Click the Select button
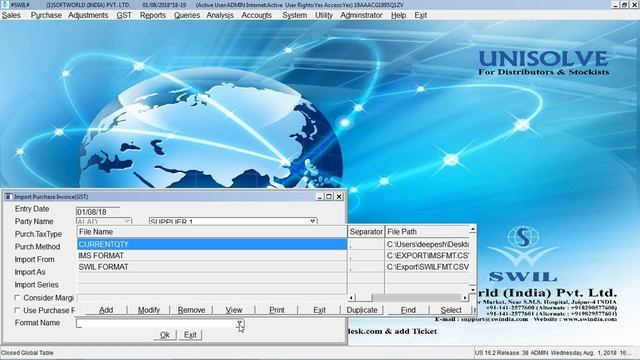Image resolution: width=640 pixels, height=360 pixels. [451, 310]
